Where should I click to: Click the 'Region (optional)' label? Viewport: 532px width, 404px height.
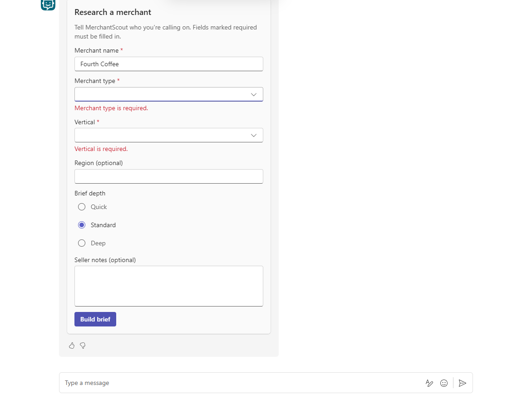tap(99, 163)
